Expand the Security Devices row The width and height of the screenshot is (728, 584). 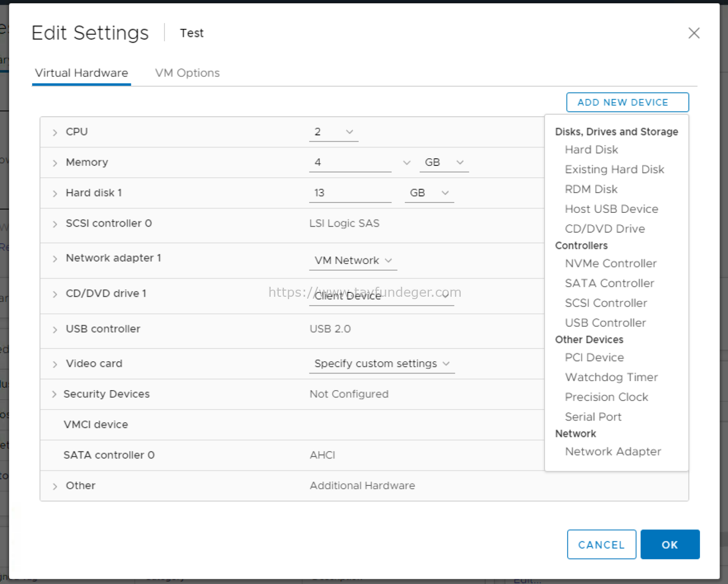[x=55, y=394]
